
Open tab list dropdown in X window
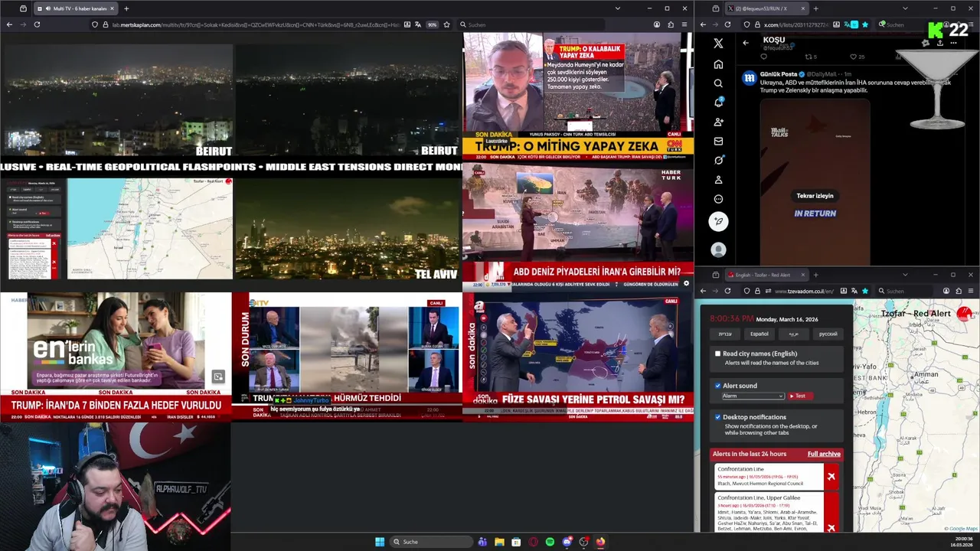[x=905, y=8]
